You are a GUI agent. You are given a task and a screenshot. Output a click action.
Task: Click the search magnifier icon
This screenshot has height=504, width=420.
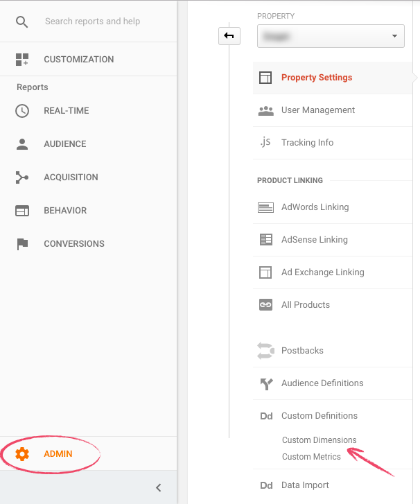click(x=22, y=22)
